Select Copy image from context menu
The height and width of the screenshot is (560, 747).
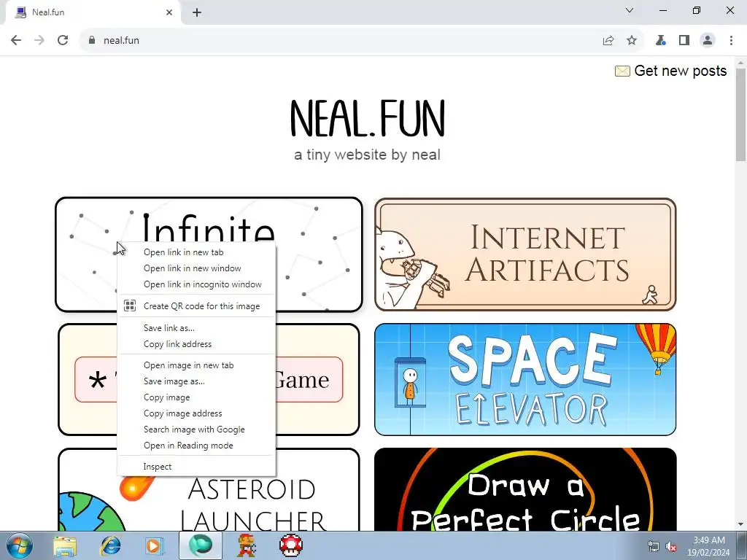(x=196, y=397)
